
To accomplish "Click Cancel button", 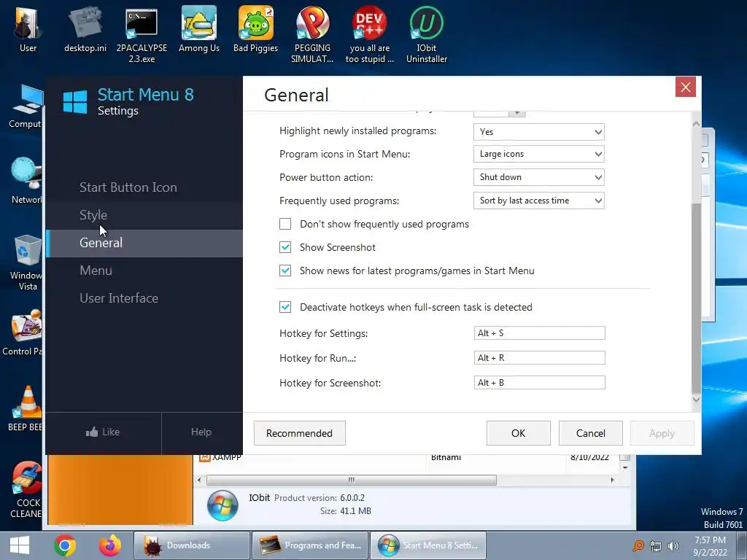I will click(591, 433).
